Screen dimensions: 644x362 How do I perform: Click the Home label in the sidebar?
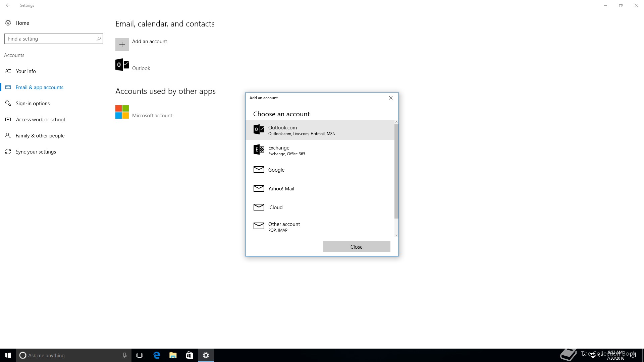tap(22, 23)
